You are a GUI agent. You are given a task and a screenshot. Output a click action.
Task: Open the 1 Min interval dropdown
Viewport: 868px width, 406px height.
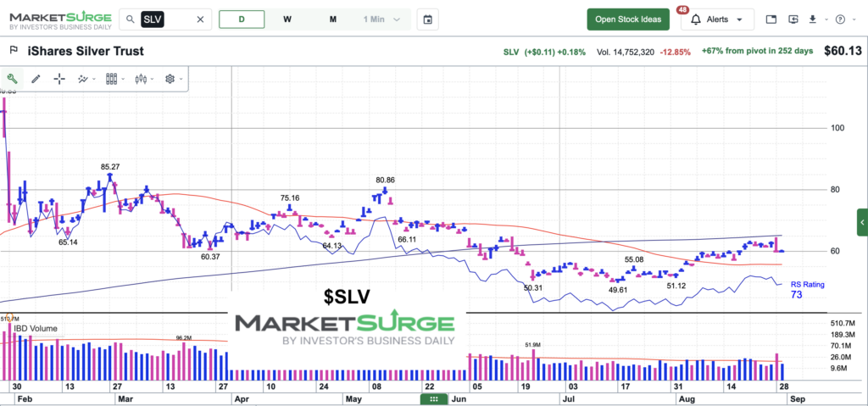pos(381,19)
